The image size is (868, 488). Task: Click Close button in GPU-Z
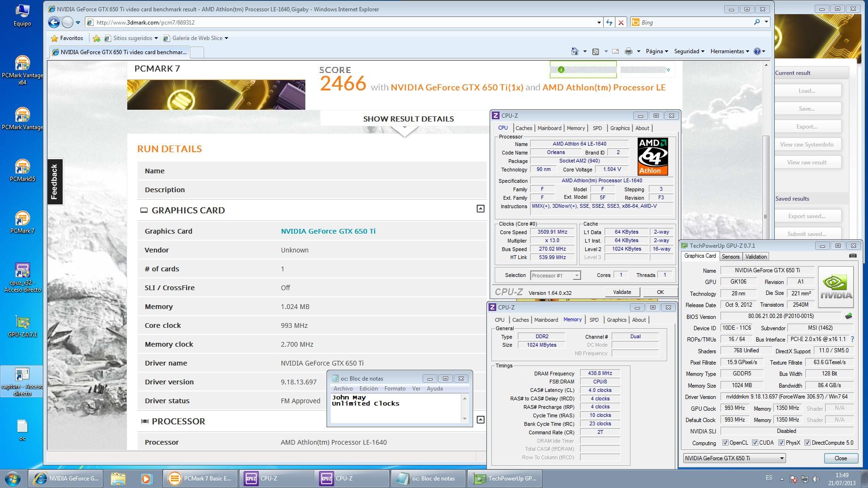click(841, 458)
